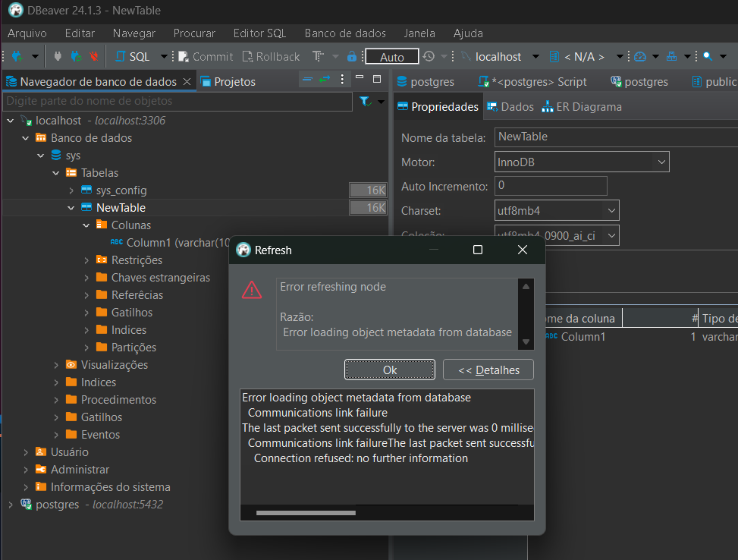Expand the Restrições folder
This screenshot has height=560, width=738.
(86, 260)
